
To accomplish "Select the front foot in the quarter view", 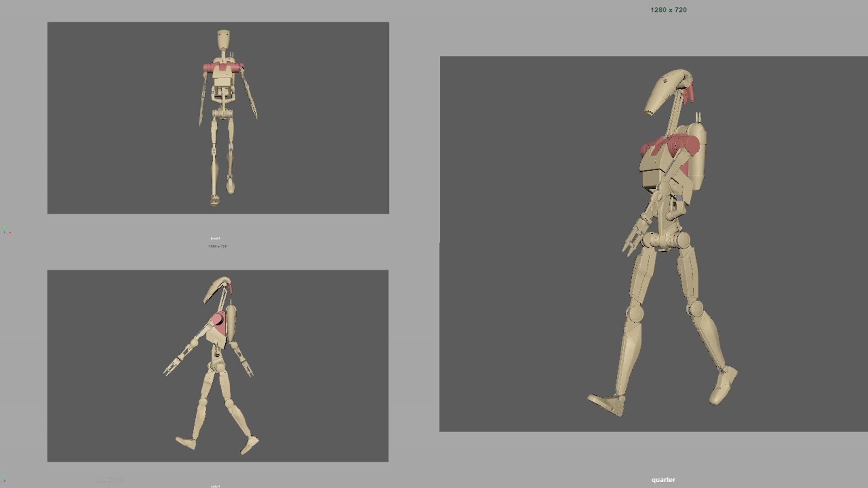I will tap(607, 403).
